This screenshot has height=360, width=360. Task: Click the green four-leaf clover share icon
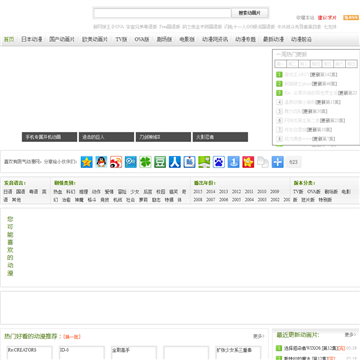pos(145,162)
